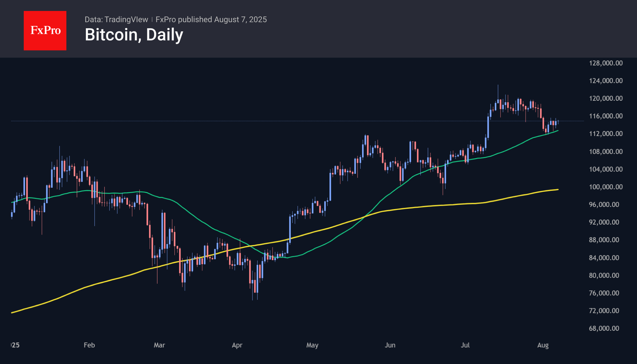
Task: Select the Jul label on the time axis
Action: coord(465,345)
